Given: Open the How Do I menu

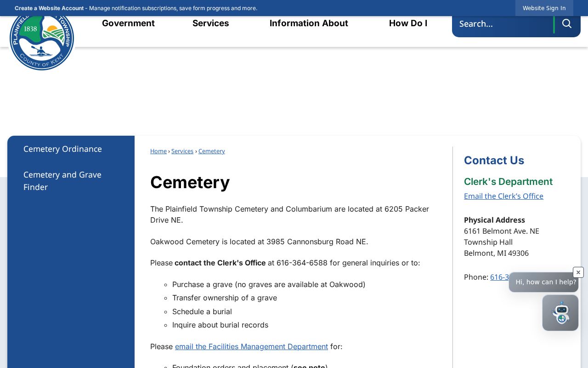Looking at the screenshot, I should [408, 23].
